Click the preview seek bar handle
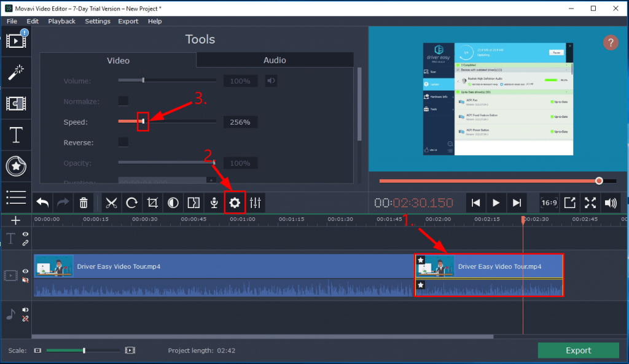The height and width of the screenshot is (364, 629). click(599, 181)
